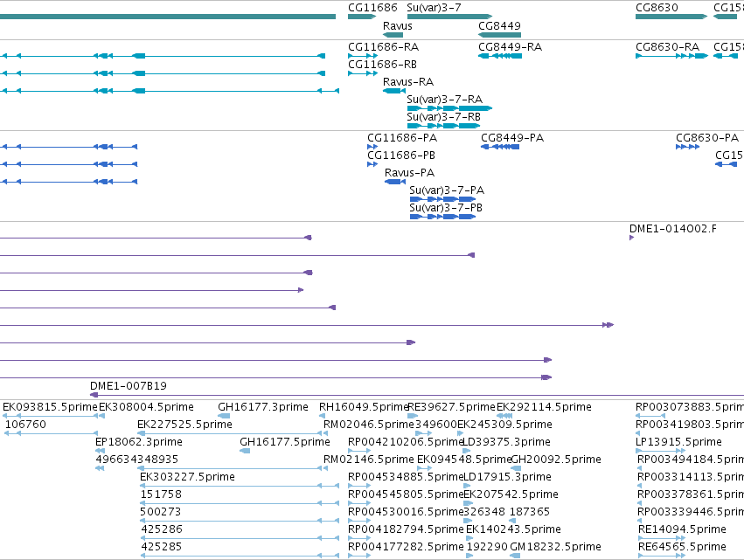Click the RM02146.5prime EST label
Screen dimensions: 744x560
[369, 460]
